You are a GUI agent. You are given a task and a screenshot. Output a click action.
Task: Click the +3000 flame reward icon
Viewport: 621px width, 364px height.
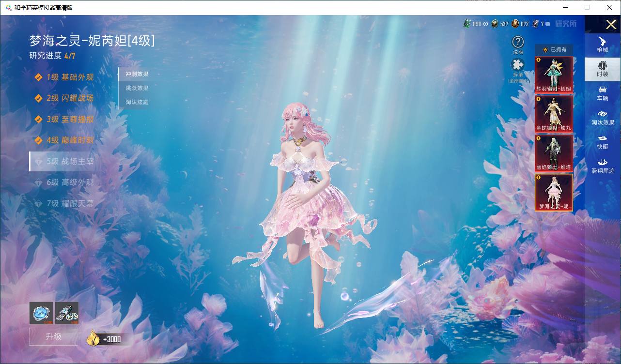coord(93,338)
